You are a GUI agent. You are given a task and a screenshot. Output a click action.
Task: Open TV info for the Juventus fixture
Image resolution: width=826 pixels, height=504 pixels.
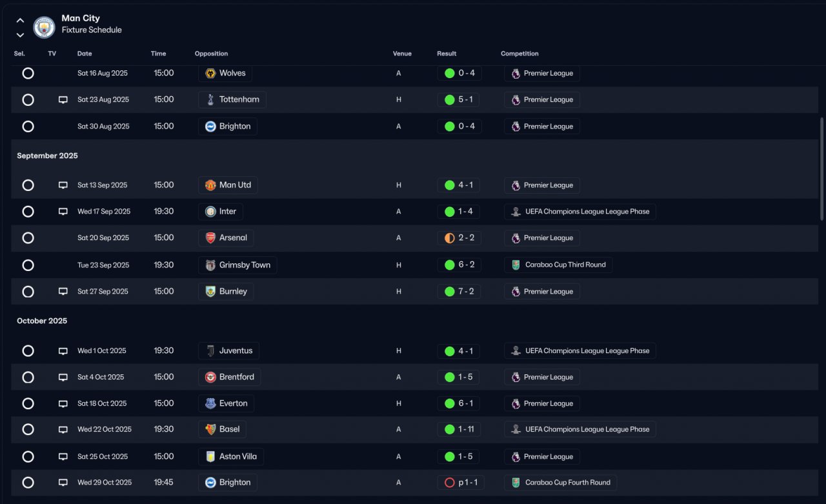(63, 351)
